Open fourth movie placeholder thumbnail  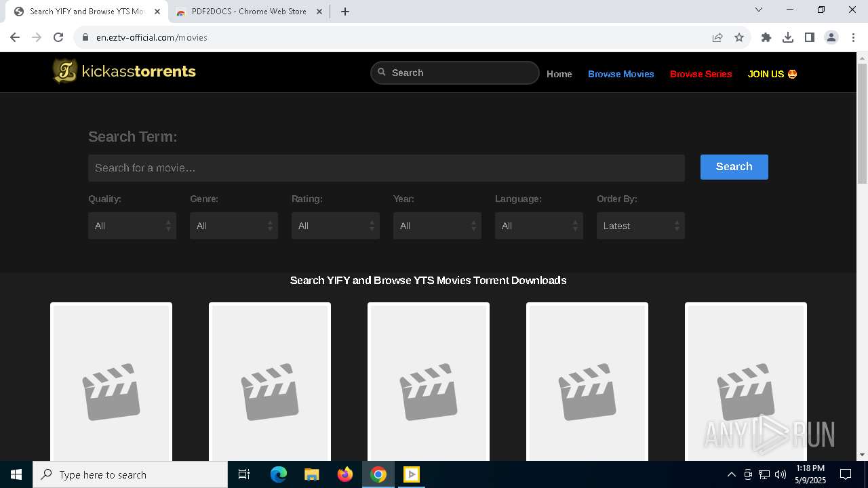point(587,382)
